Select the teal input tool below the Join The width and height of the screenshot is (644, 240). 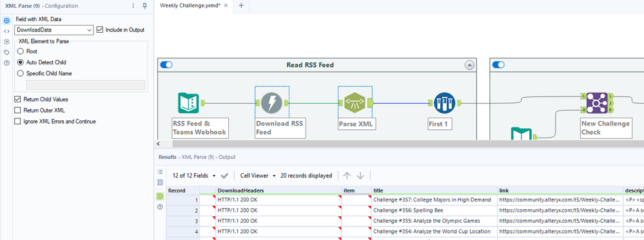click(x=522, y=134)
